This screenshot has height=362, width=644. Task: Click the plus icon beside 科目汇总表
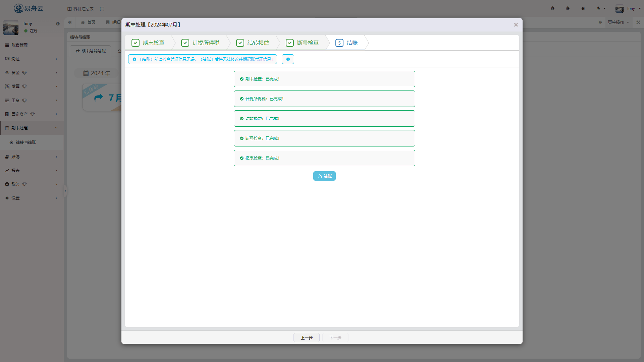coord(102,9)
